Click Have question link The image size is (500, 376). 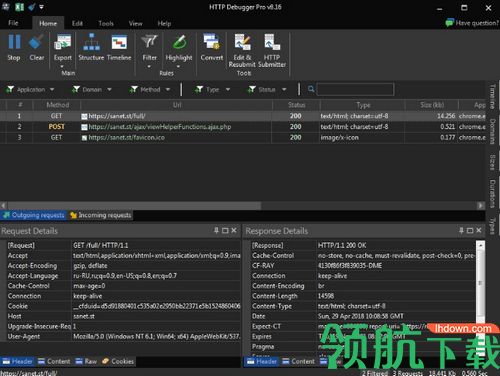click(x=477, y=23)
